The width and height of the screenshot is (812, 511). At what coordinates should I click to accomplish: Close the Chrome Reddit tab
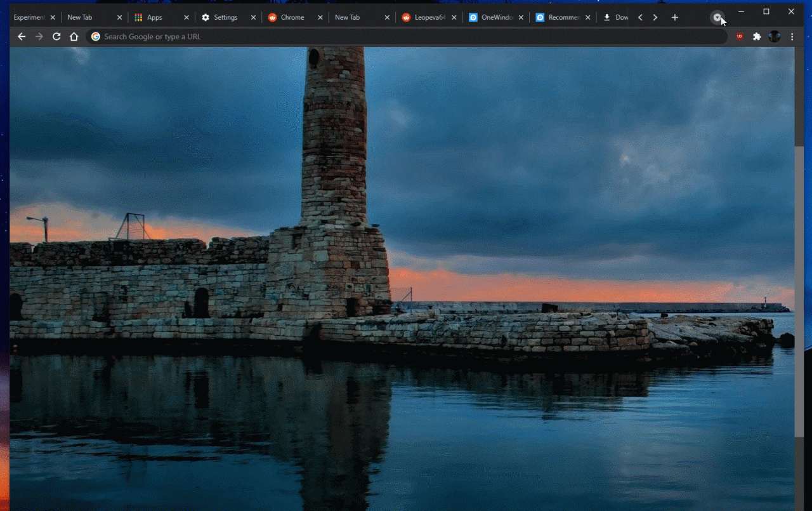tap(320, 18)
